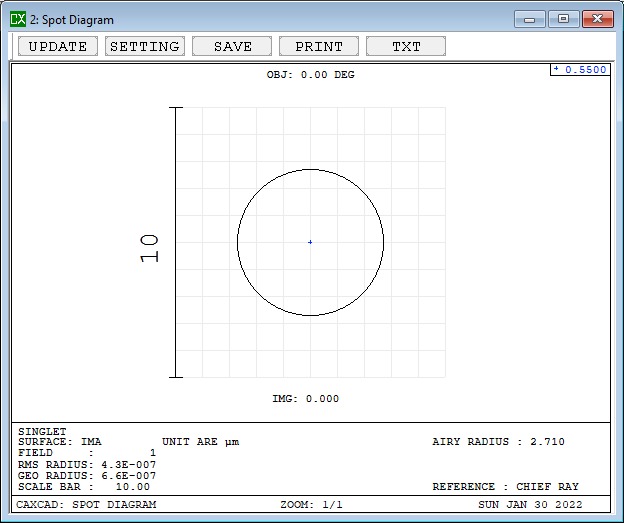Click the AIRY RADIUS : 2.710 text
This screenshot has width=624, height=523.
(498, 442)
